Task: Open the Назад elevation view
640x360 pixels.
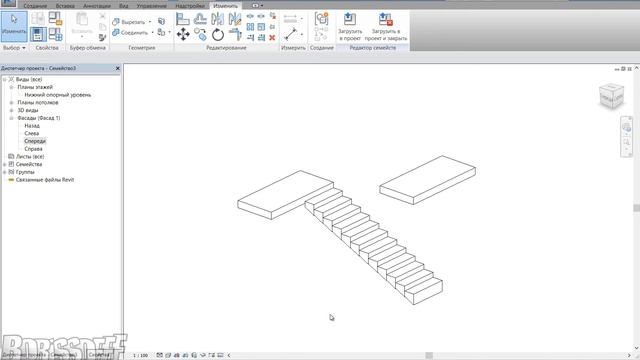Action: point(32,126)
